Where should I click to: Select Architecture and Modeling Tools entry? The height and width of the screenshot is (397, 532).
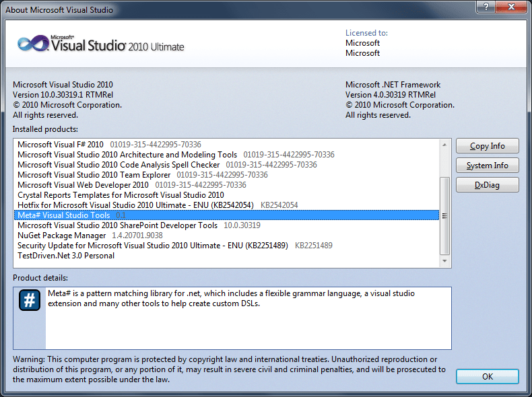(x=226, y=155)
